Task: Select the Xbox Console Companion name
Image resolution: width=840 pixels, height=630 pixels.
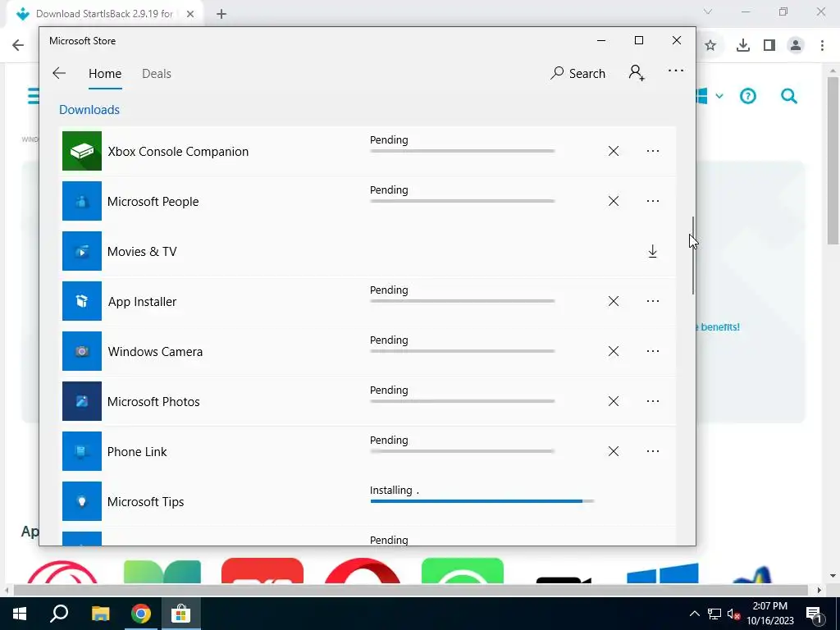Action: [x=178, y=152]
